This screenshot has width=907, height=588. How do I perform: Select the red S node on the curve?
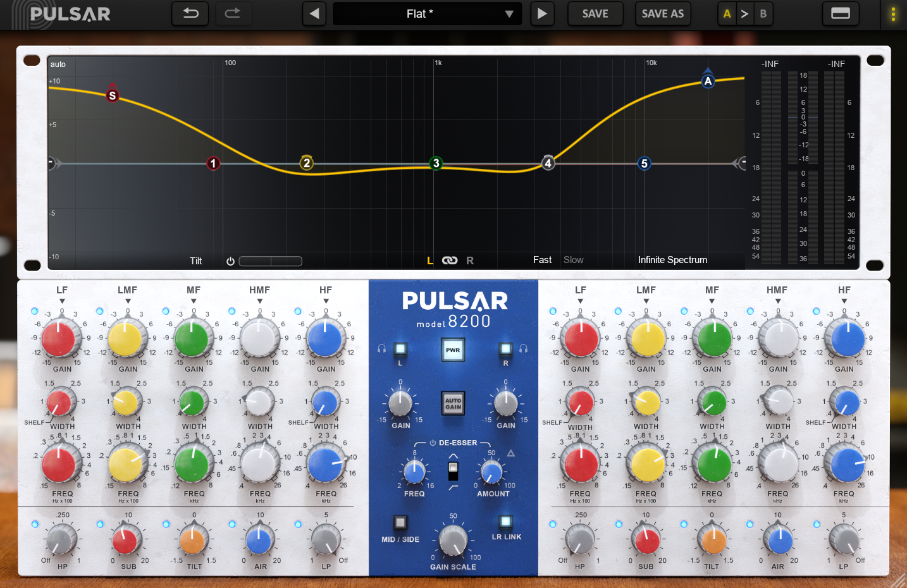(113, 95)
